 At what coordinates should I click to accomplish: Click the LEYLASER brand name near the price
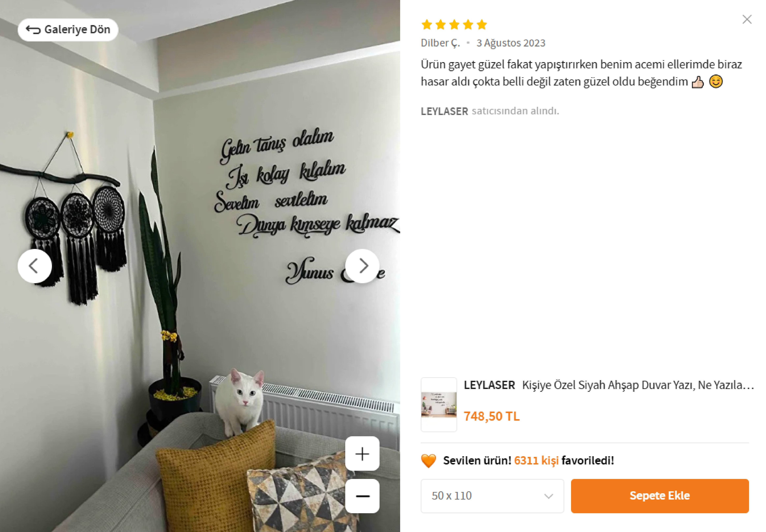pyautogui.click(x=489, y=385)
